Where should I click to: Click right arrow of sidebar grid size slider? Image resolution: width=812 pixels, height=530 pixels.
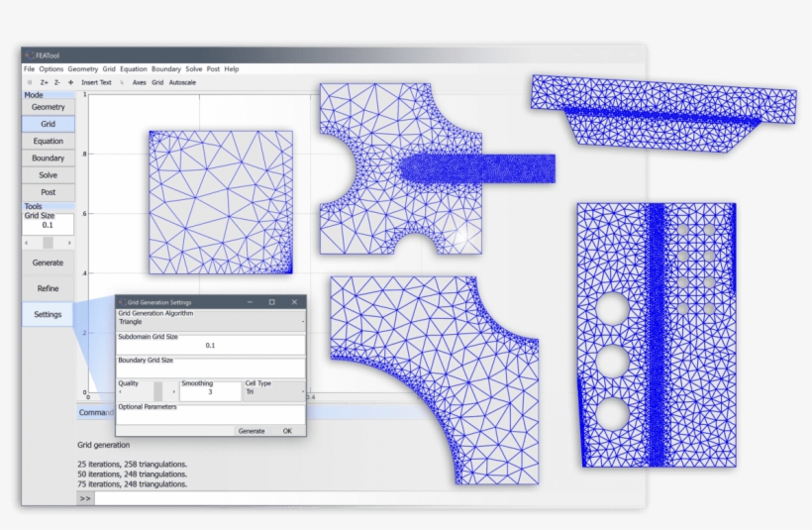[x=69, y=243]
